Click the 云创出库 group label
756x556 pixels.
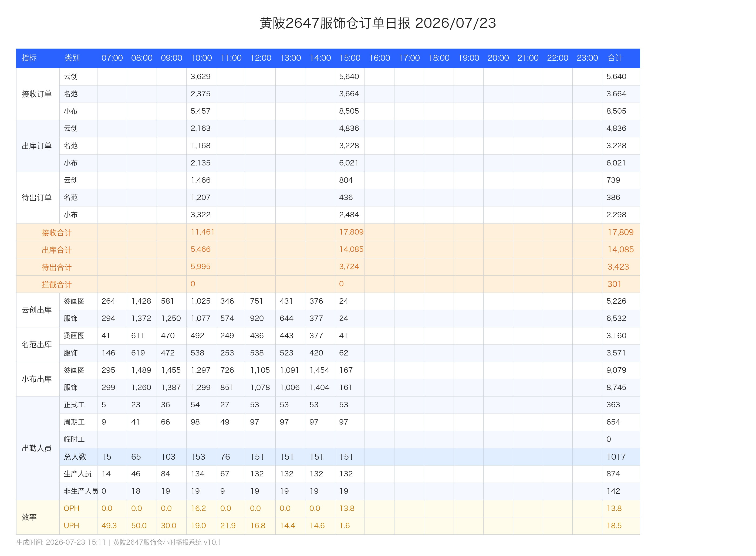click(x=37, y=310)
